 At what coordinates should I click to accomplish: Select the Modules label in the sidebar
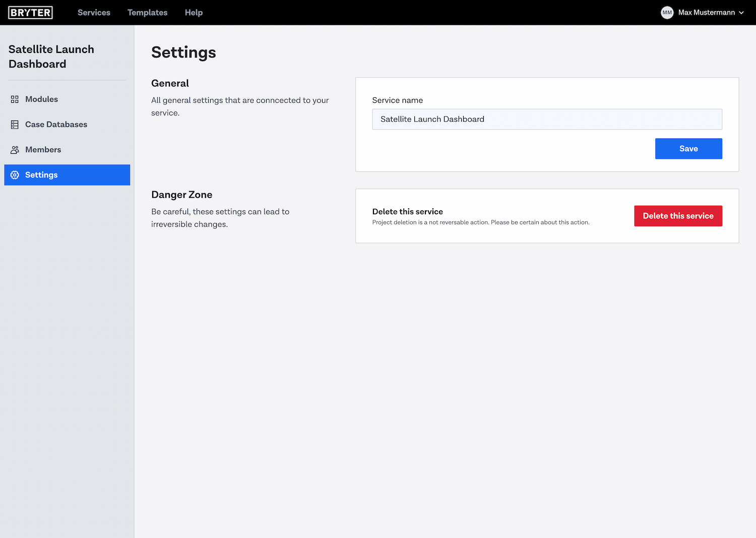click(41, 99)
